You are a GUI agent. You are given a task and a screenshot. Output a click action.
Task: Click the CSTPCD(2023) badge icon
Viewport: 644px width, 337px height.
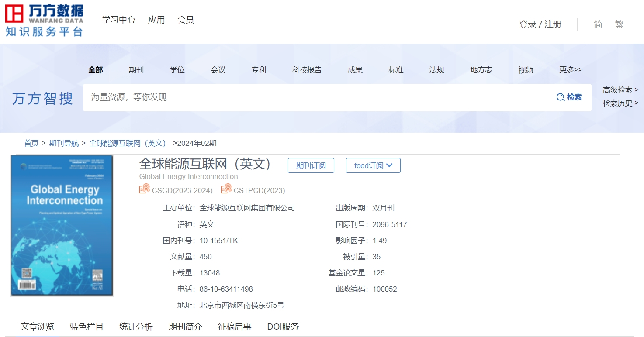pos(226,189)
